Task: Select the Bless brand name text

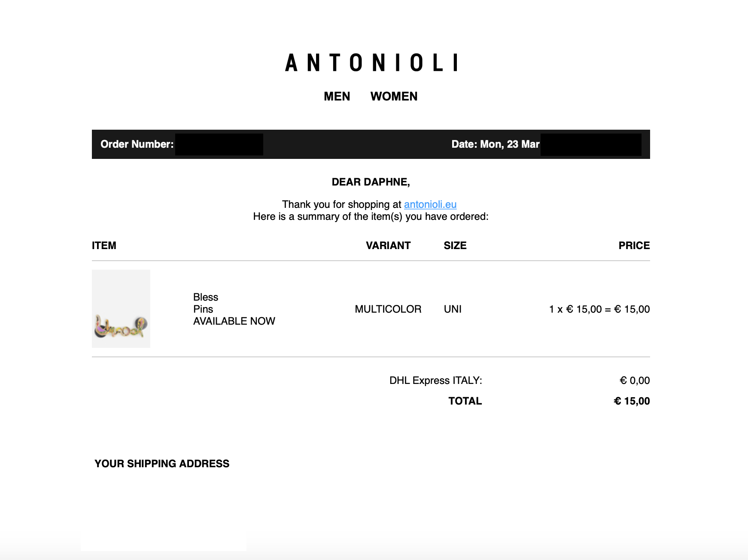Action: pos(206,297)
